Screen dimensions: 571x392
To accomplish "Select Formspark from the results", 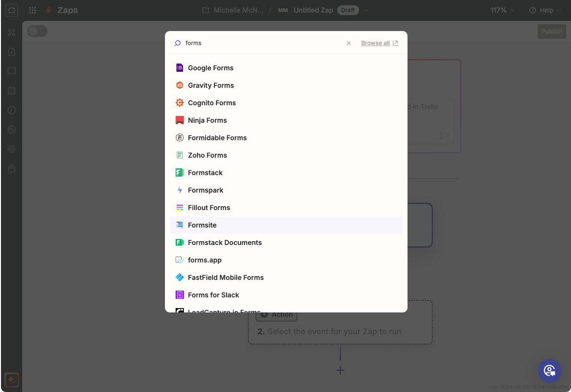I will click(x=286, y=190).
